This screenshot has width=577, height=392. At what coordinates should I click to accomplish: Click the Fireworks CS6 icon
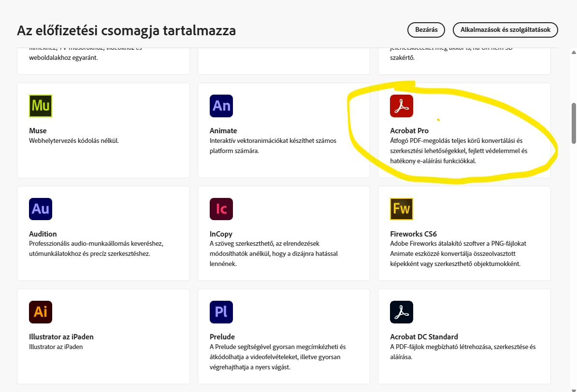tap(402, 209)
